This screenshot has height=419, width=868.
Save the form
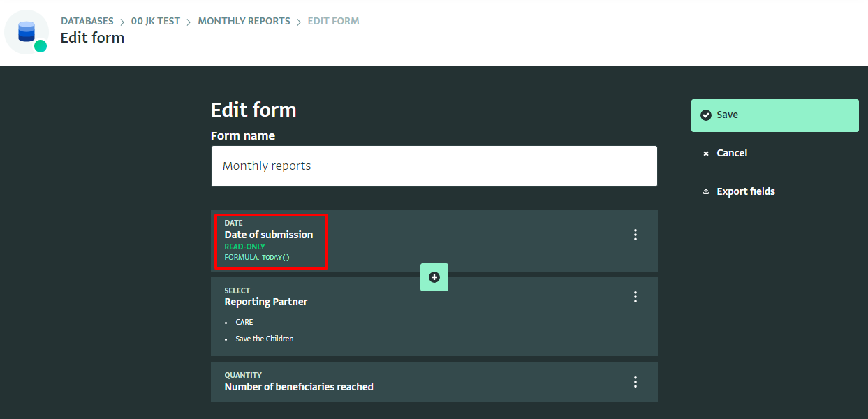click(x=775, y=115)
